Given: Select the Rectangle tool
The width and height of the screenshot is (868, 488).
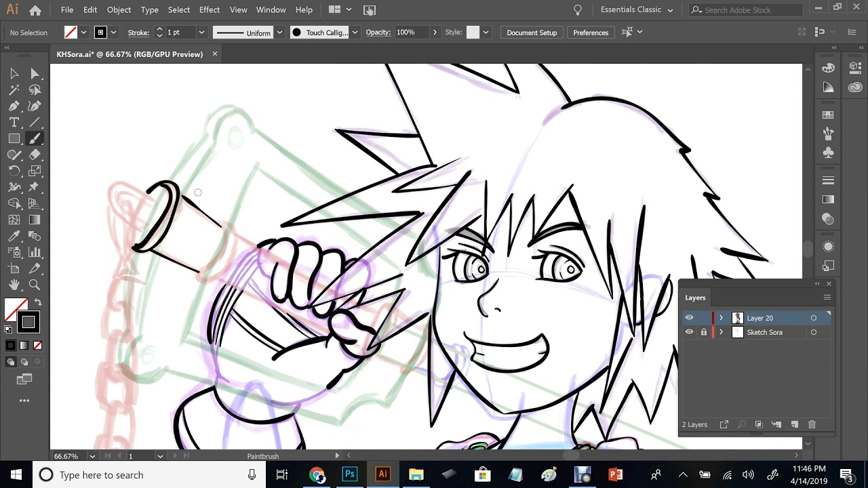Looking at the screenshot, I should tap(14, 138).
